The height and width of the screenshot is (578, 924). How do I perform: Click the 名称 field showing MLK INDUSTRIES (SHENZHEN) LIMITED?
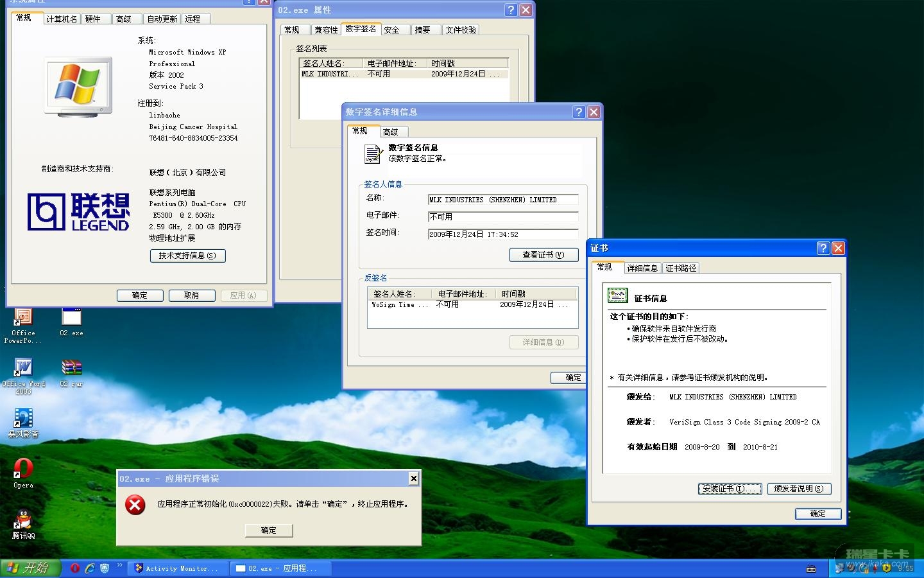pos(503,200)
